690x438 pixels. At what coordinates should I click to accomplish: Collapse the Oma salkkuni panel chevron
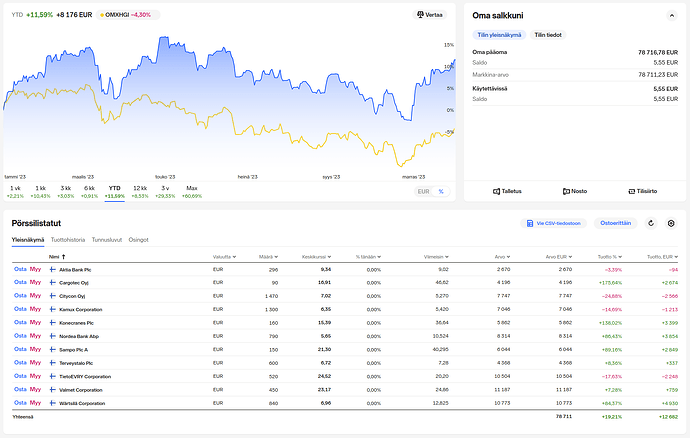click(672, 16)
